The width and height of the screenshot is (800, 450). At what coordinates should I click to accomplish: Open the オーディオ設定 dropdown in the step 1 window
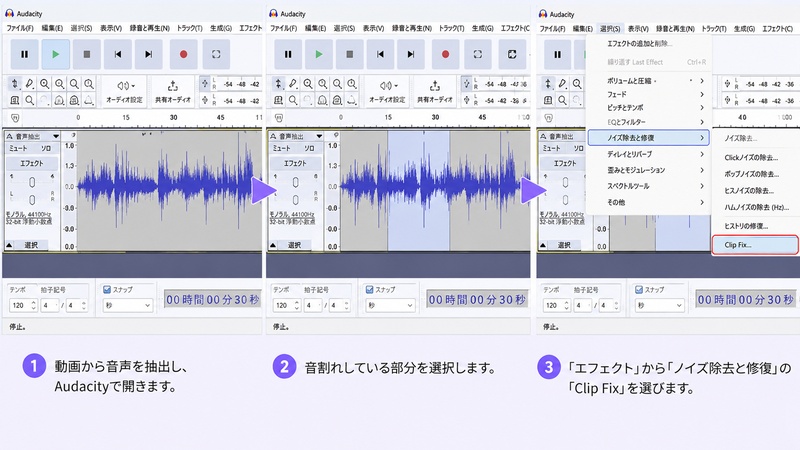124,92
